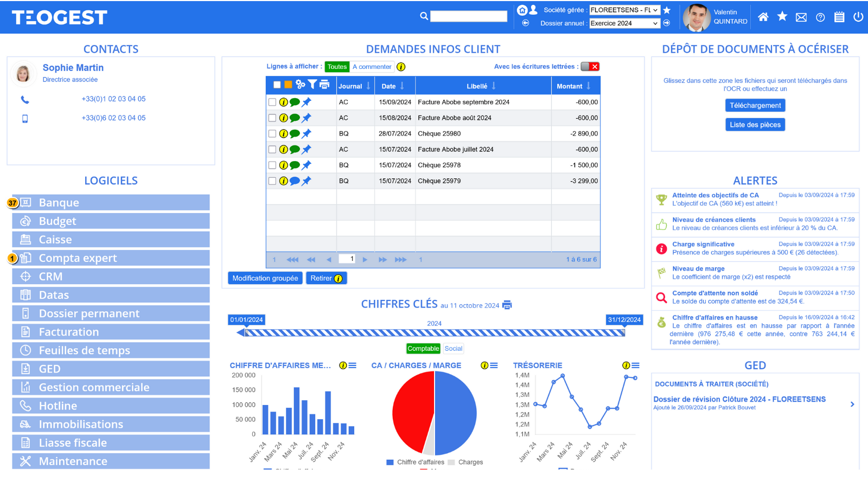
Task: Pin the Chèque 25980 row
Action: point(307,133)
